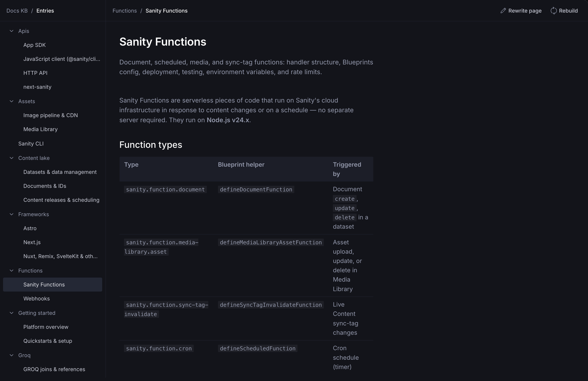The image size is (588, 381).
Task: Click the Apis section label
Action: (x=24, y=31)
